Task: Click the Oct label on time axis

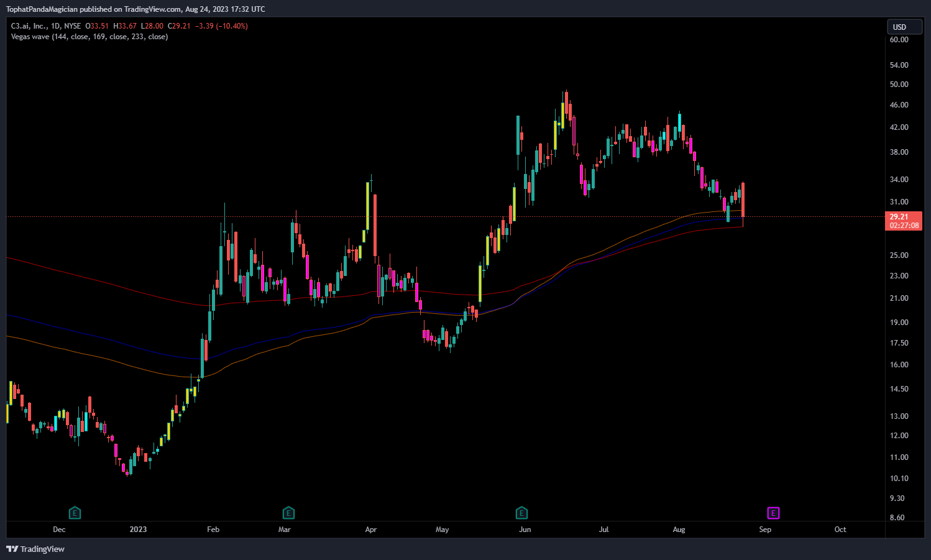Action: click(840, 530)
